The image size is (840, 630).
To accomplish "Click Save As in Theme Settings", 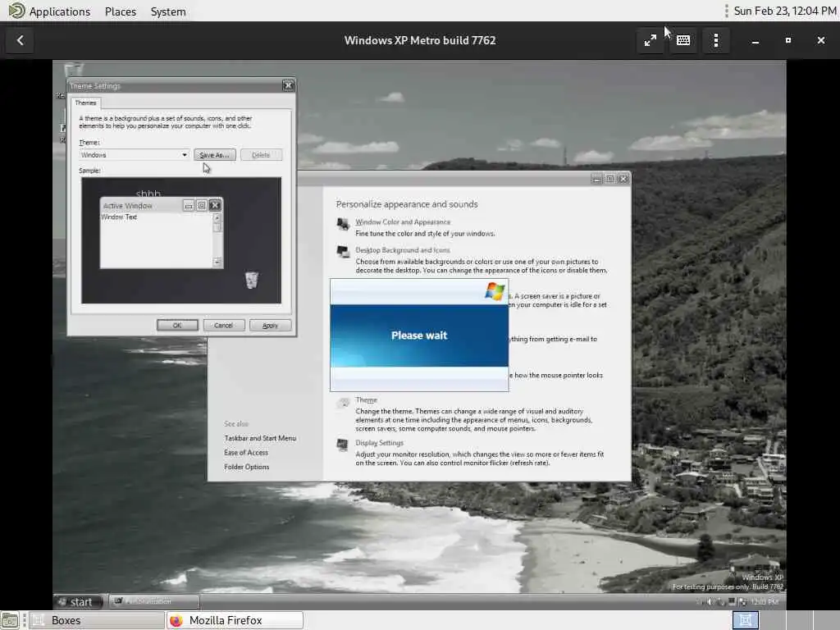I will point(214,155).
